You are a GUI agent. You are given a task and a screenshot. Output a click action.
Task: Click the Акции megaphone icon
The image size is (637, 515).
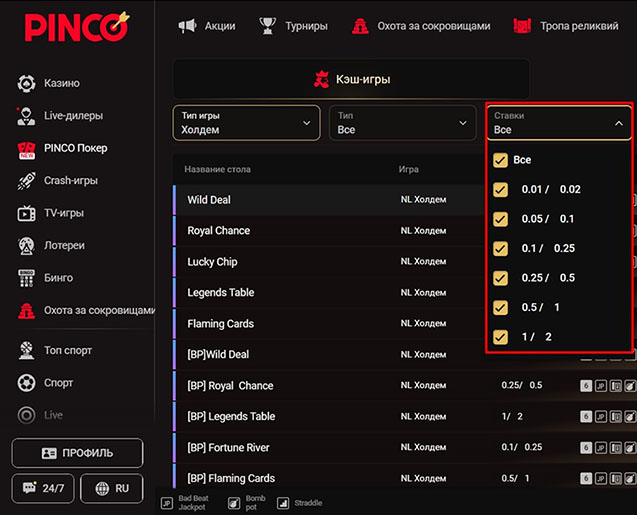point(188,26)
